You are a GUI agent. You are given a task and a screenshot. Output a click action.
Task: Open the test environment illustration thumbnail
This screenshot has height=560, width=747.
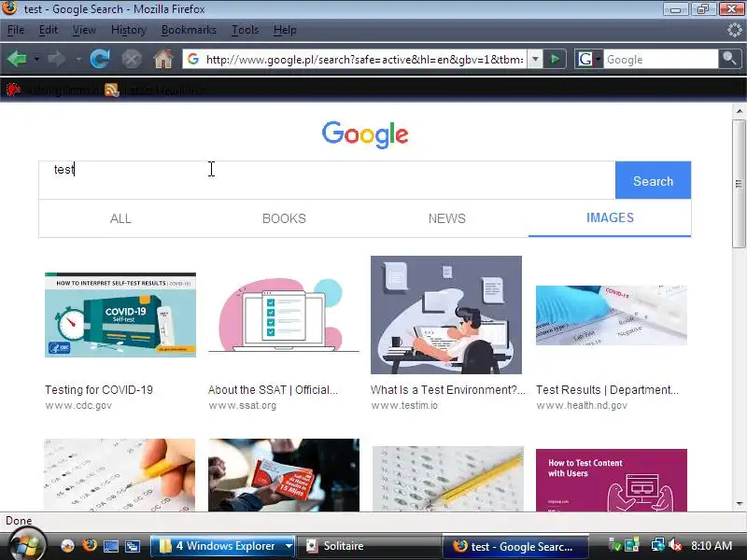pyautogui.click(x=446, y=315)
